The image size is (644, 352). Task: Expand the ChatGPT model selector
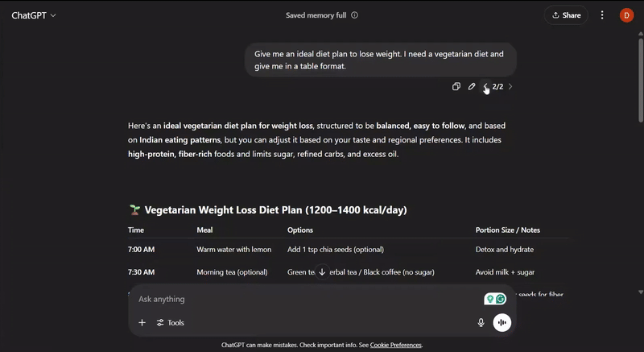click(x=34, y=15)
